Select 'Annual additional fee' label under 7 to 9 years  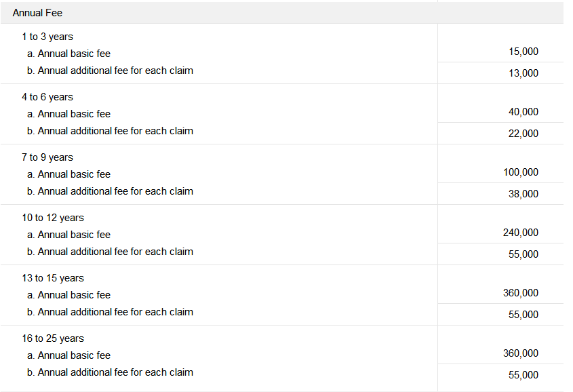(x=110, y=191)
